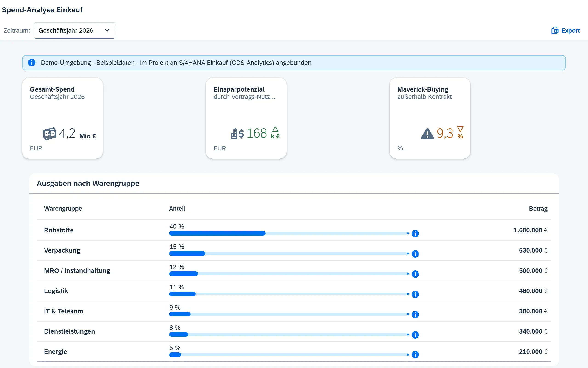Viewport: 588px width, 368px height.
Task: Click the amount 630.000 €
Action: 533,250
